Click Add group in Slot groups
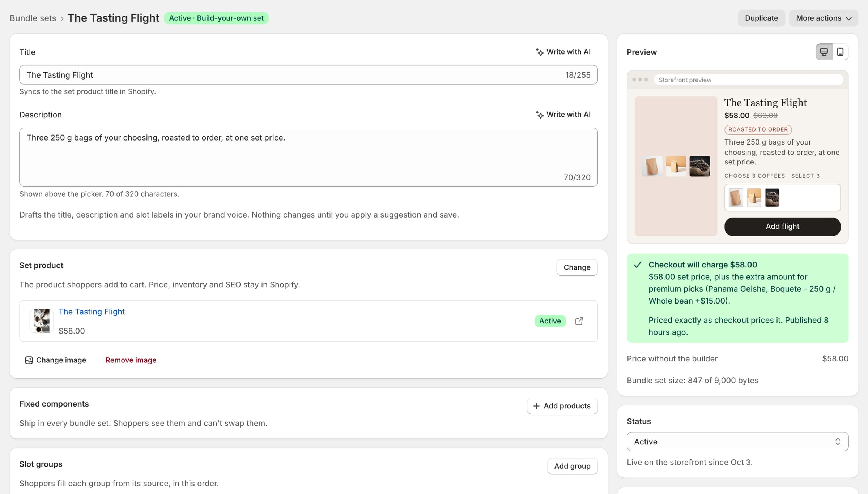 (x=572, y=466)
